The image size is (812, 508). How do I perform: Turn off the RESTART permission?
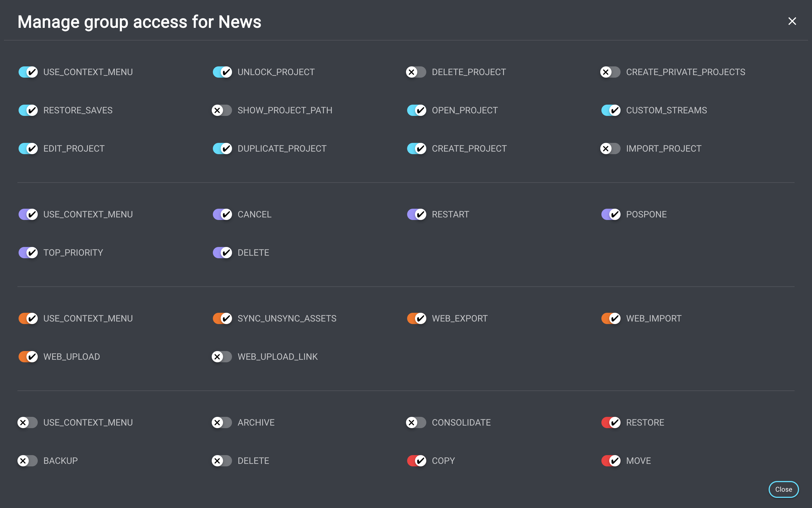[x=417, y=214]
